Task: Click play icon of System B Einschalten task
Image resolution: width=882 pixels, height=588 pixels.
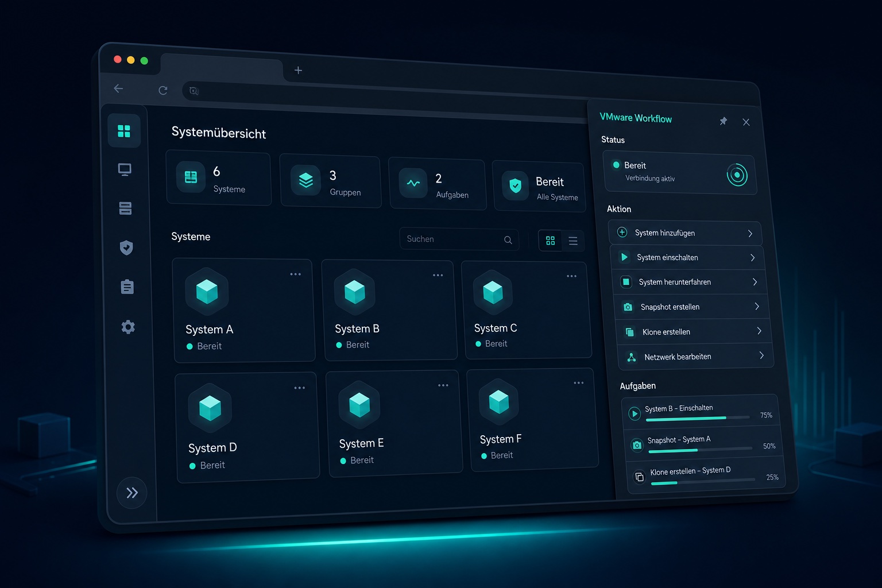Action: (635, 413)
